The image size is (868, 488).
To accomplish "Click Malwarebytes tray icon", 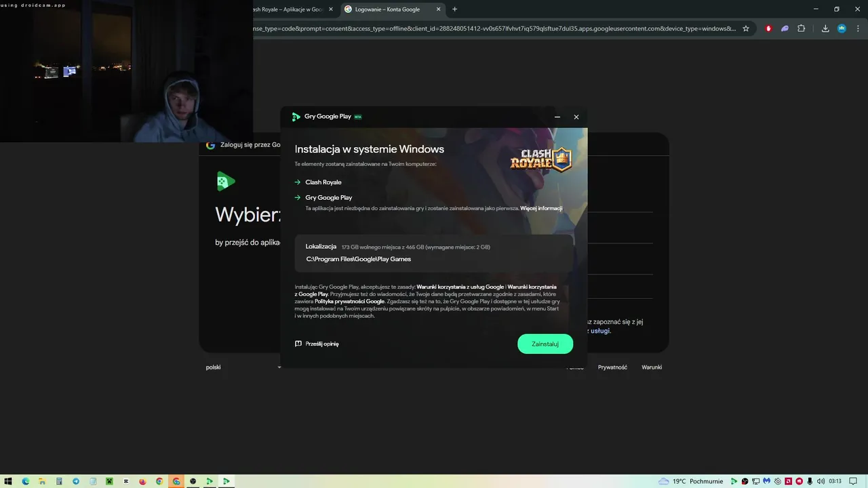I will point(767,481).
